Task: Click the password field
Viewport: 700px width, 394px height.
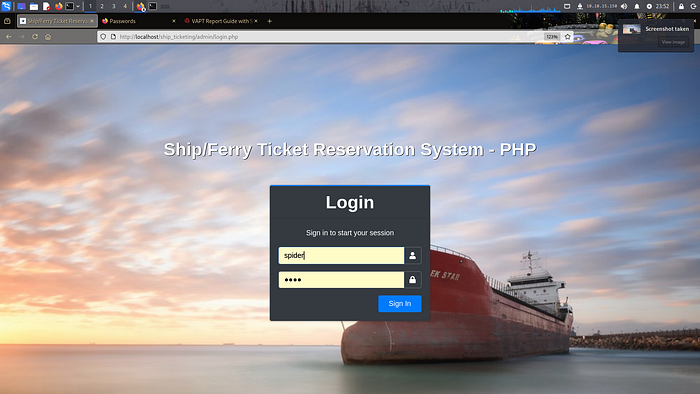Action: (x=341, y=280)
